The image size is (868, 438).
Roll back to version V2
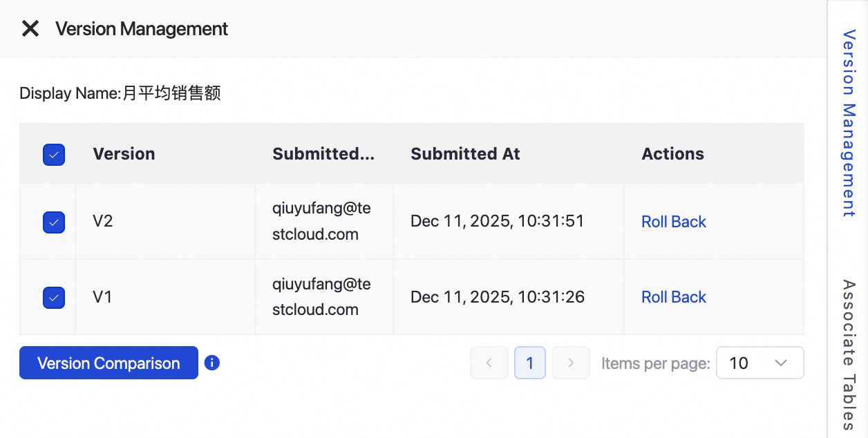[673, 222]
